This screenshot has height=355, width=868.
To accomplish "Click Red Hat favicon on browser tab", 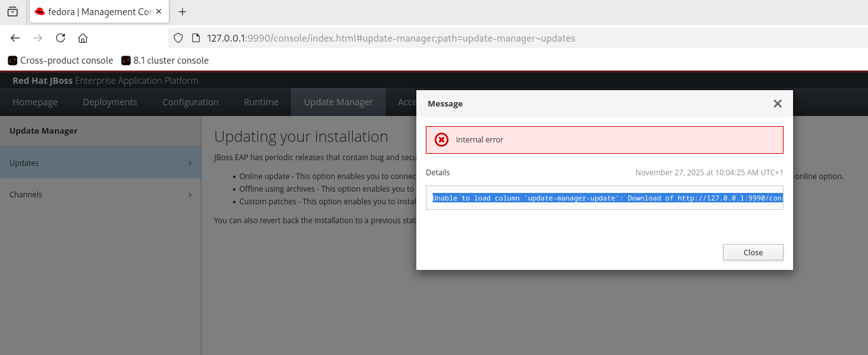I will (x=40, y=11).
